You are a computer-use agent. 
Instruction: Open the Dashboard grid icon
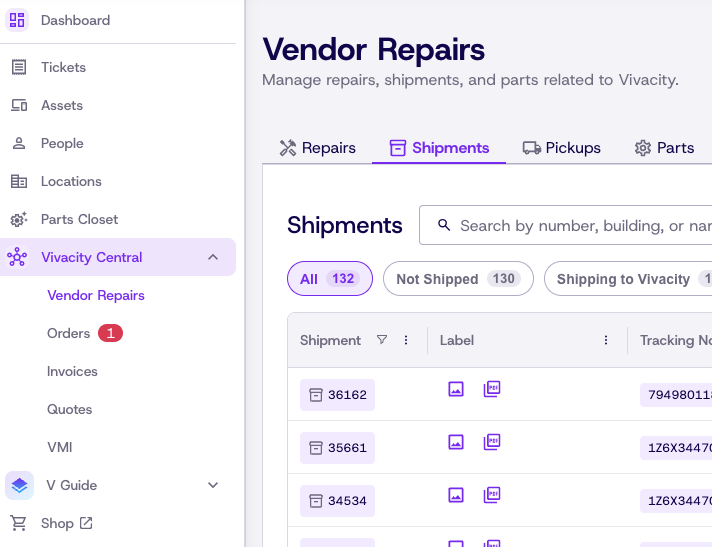pos(17,20)
